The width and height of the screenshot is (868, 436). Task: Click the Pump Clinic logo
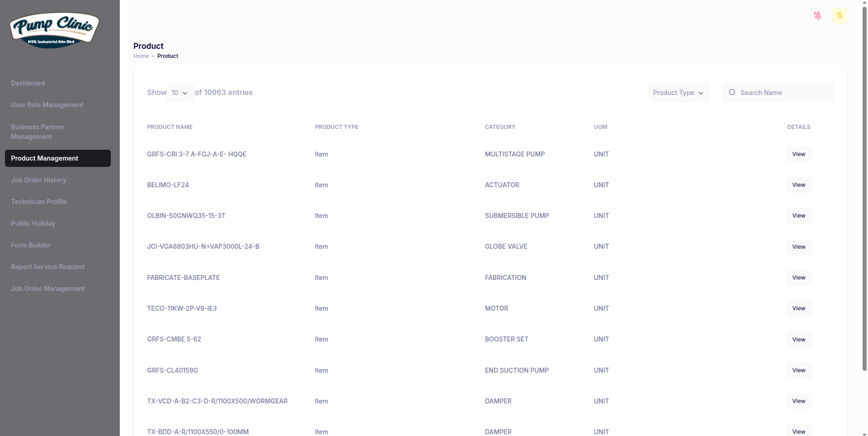[54, 30]
